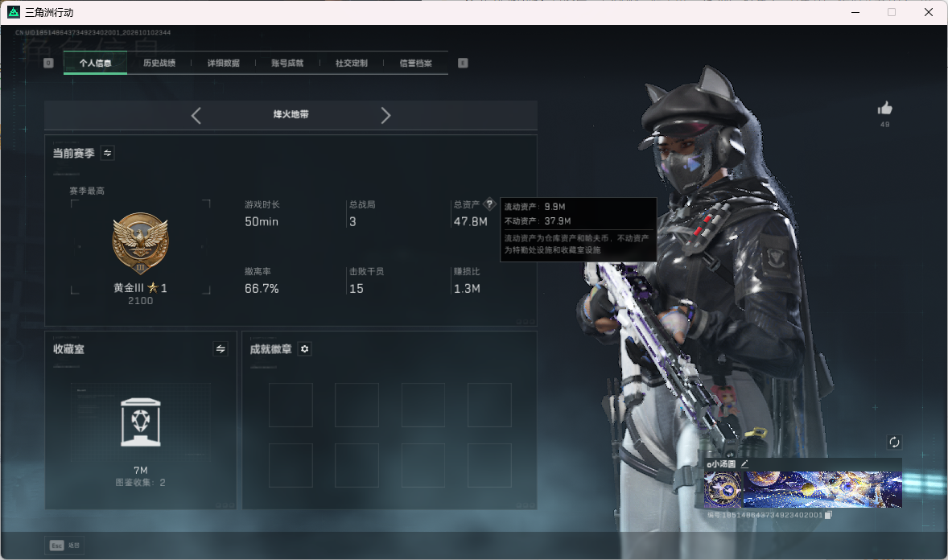
Task: Click the 不动资产: 37.9M tooltip line
Action: click(x=538, y=221)
